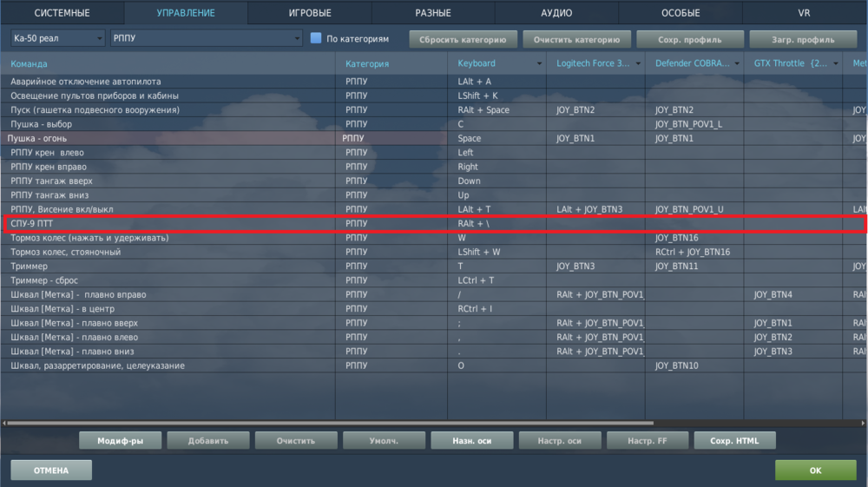This screenshot has height=487, width=868.
Task: Open the Ка-50 реал aircraft dropdown
Action: tap(57, 38)
